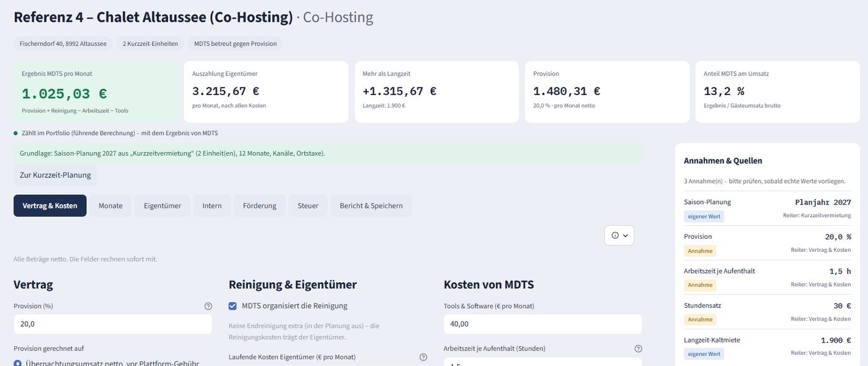Click the Mehr als Langzeit value +1.315,67 €
Image resolution: width=868 pixels, height=366 pixels.
pos(400,91)
